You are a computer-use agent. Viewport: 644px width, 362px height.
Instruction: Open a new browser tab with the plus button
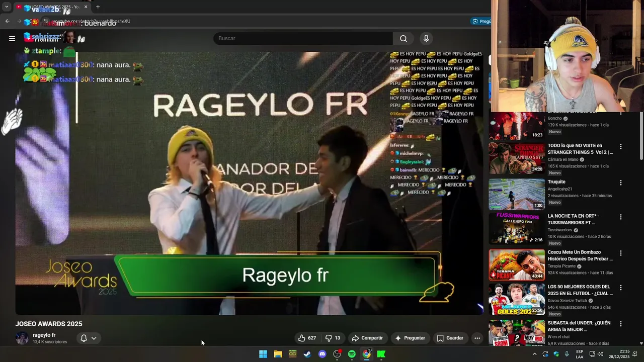coord(98,7)
